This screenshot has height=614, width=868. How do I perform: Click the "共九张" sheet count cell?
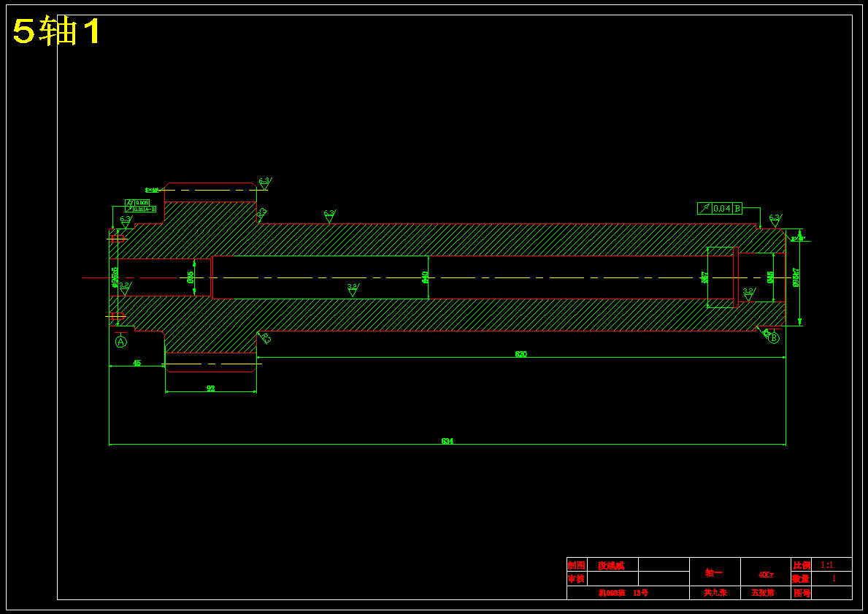point(715,593)
